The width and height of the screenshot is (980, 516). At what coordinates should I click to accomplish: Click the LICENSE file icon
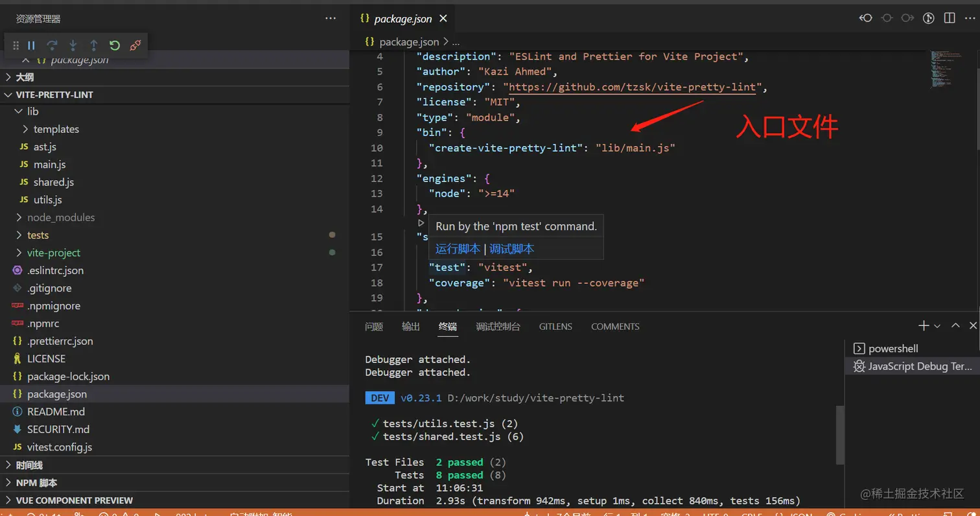coord(17,358)
